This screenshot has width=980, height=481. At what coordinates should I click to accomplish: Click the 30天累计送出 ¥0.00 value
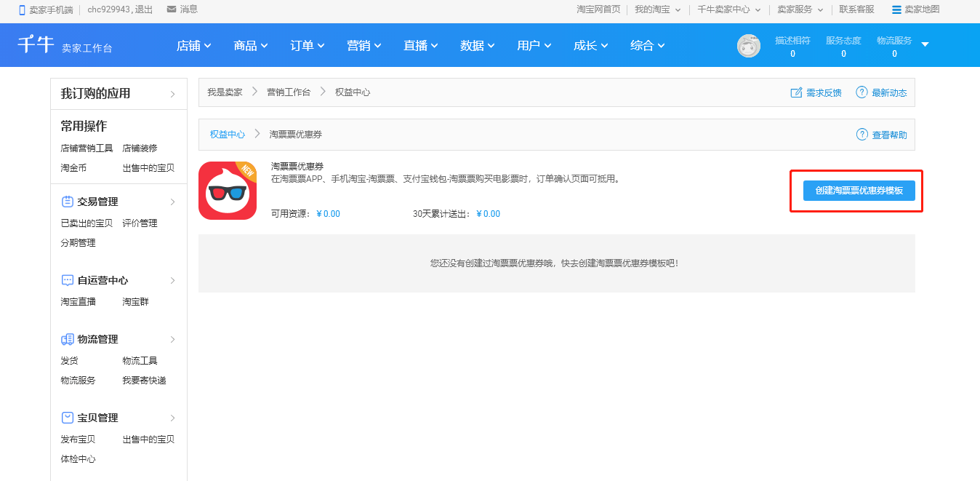coord(488,214)
